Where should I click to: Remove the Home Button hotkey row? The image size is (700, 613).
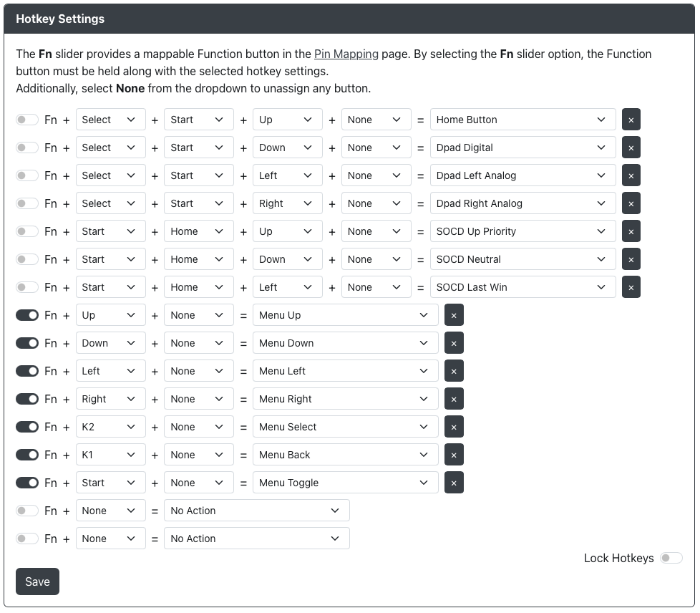[x=631, y=120]
